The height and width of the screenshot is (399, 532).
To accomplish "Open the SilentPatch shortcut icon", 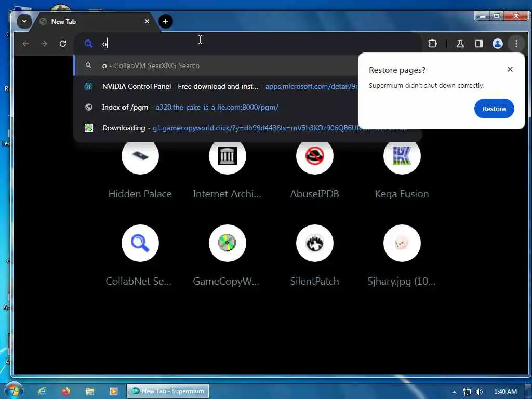I will pos(314,243).
